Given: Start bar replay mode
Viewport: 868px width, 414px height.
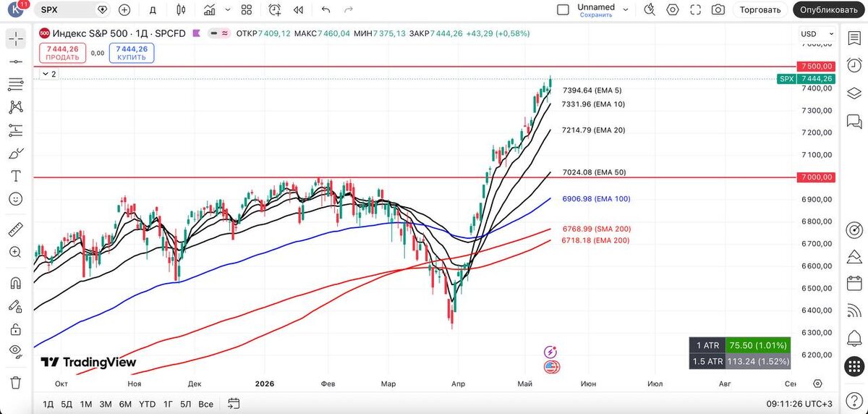Looking at the screenshot, I should tap(298, 9).
